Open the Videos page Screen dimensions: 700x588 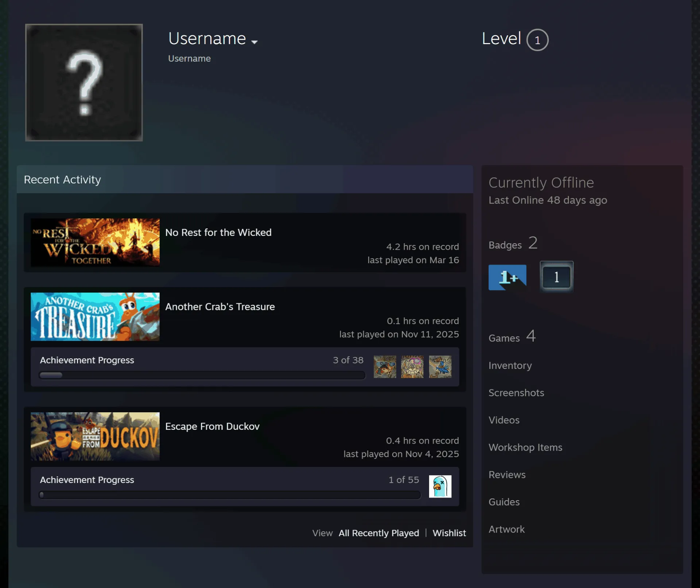tap(504, 420)
